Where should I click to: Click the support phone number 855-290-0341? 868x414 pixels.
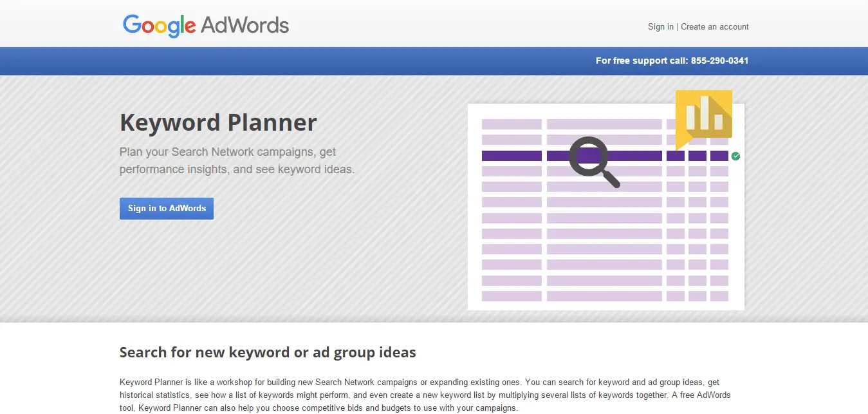pos(719,61)
